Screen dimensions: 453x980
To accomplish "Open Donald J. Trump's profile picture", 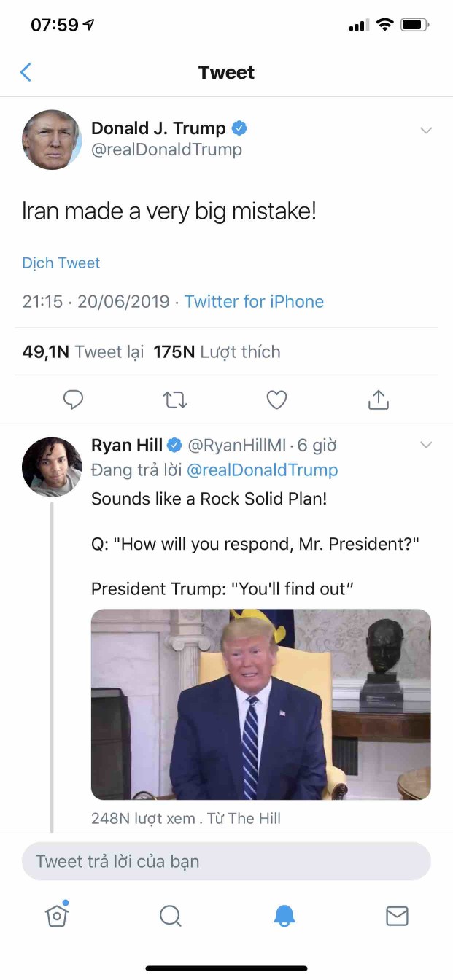I will point(52,139).
